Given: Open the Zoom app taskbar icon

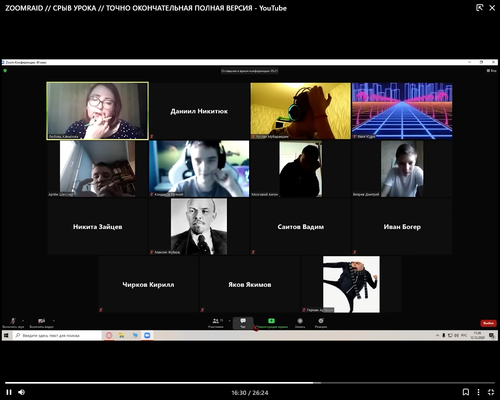Looking at the screenshot, I should (x=147, y=335).
